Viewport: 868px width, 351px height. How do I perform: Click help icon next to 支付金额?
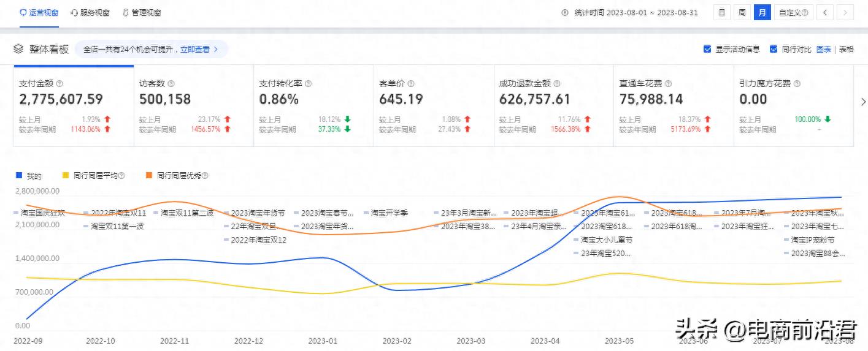(60, 84)
